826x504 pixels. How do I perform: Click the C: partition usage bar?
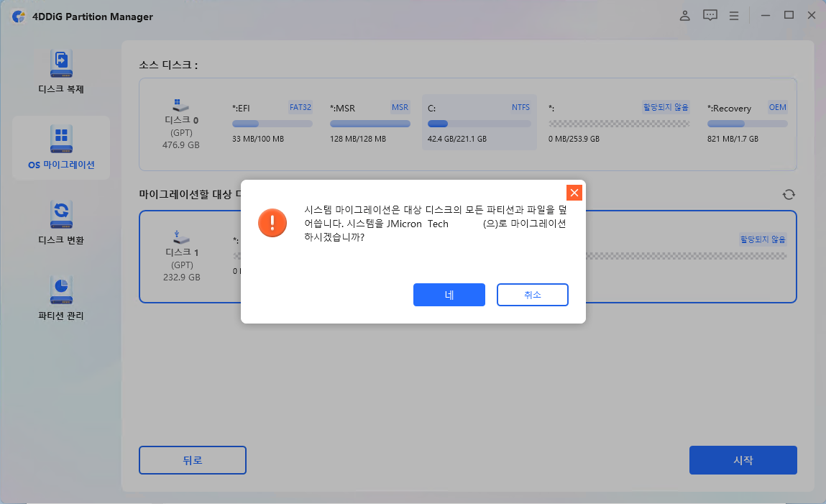[479, 124]
